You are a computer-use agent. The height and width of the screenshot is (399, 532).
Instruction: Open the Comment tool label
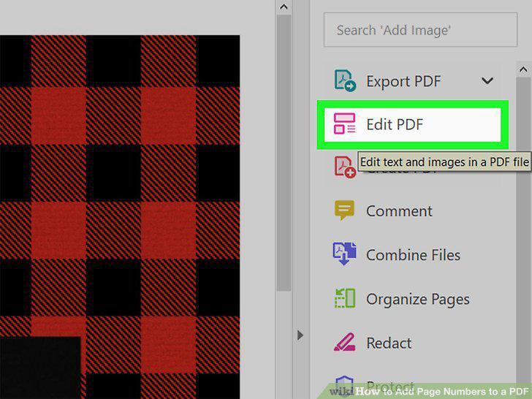399,211
